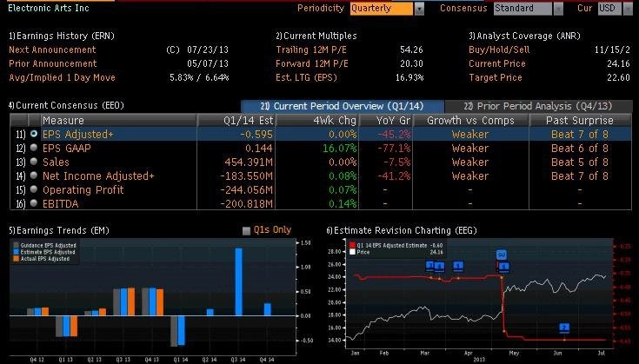Select the EBITDA radio button
The height and width of the screenshot is (364, 639).
click(x=34, y=203)
